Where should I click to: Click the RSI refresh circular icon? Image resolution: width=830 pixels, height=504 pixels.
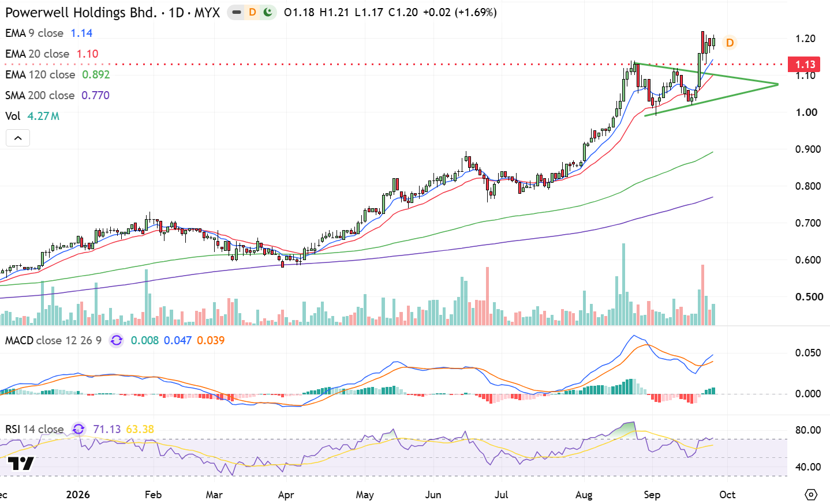click(x=78, y=429)
